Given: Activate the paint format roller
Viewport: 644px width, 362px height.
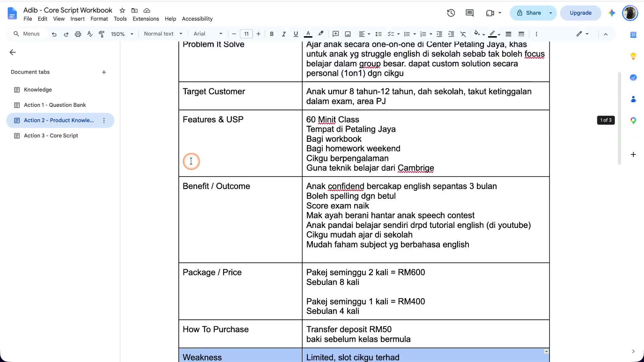Looking at the screenshot, I should [x=102, y=34].
